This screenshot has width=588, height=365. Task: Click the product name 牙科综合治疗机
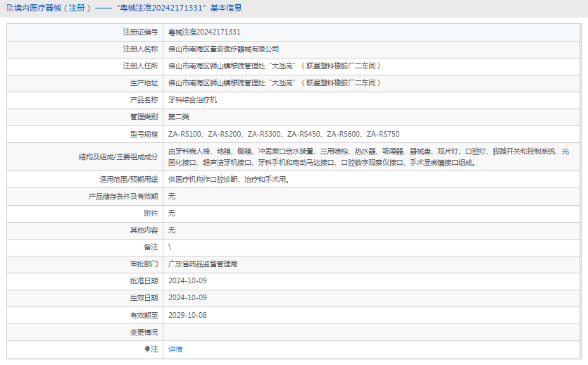pos(192,100)
